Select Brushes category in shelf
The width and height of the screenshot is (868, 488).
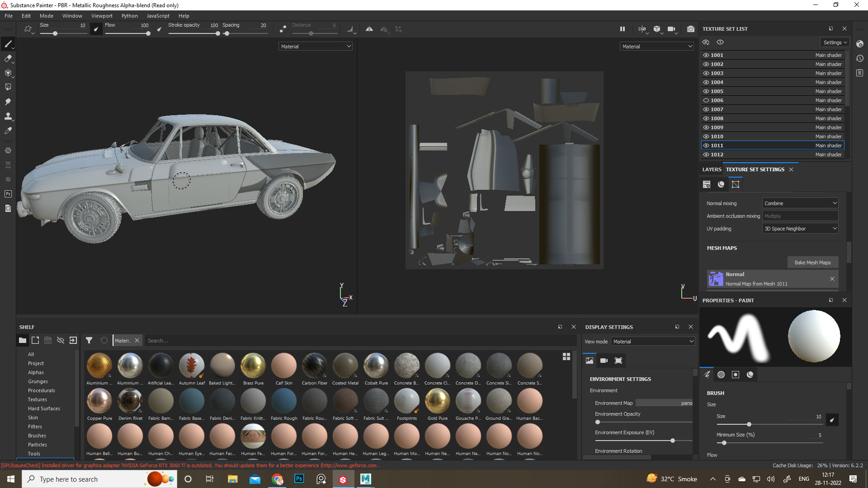pyautogui.click(x=37, y=436)
